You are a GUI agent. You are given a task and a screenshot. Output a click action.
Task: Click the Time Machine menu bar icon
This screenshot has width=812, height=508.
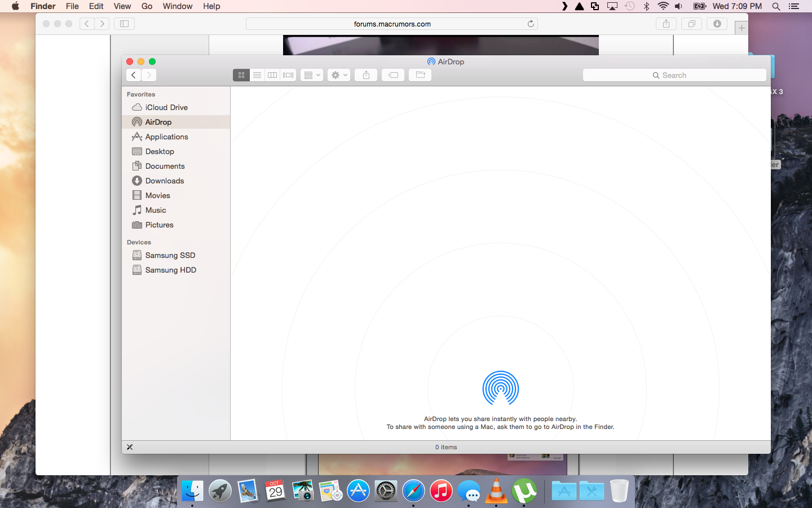tap(630, 6)
